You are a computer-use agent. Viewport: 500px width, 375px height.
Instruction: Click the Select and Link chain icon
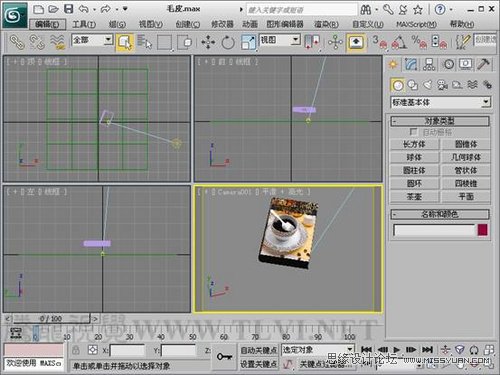17,42
